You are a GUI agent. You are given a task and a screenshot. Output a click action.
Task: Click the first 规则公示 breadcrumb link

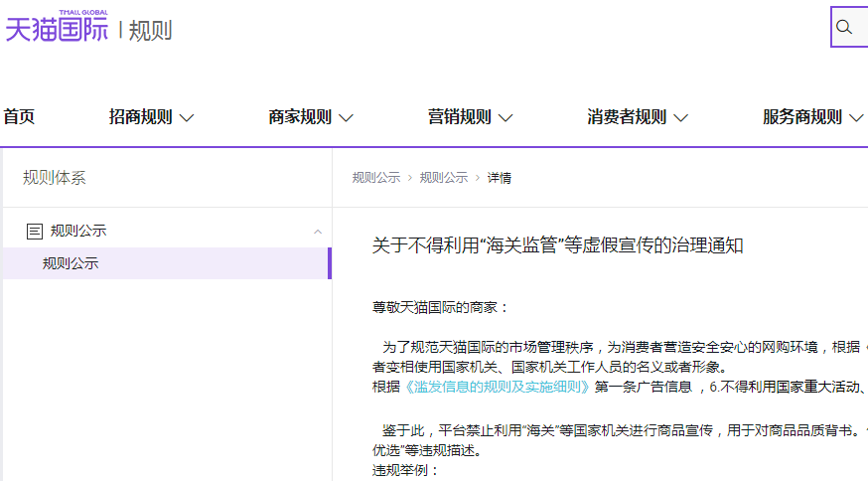pyautogui.click(x=376, y=178)
